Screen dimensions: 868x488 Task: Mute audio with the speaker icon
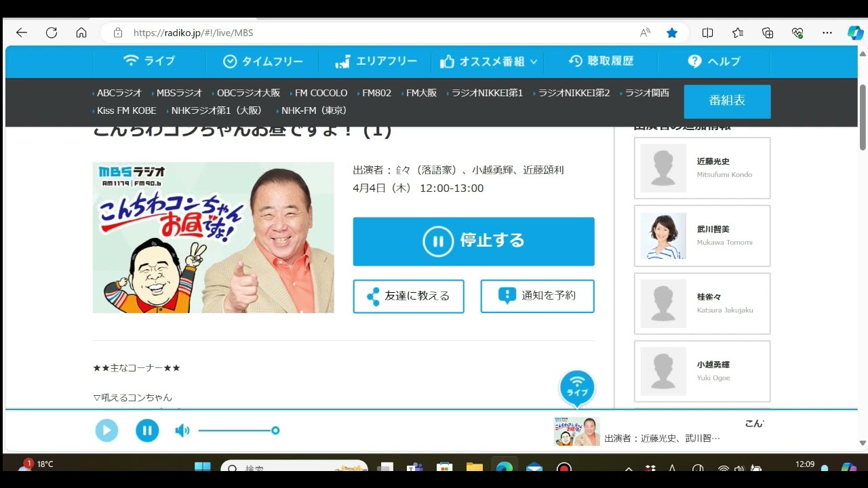[182, 430]
